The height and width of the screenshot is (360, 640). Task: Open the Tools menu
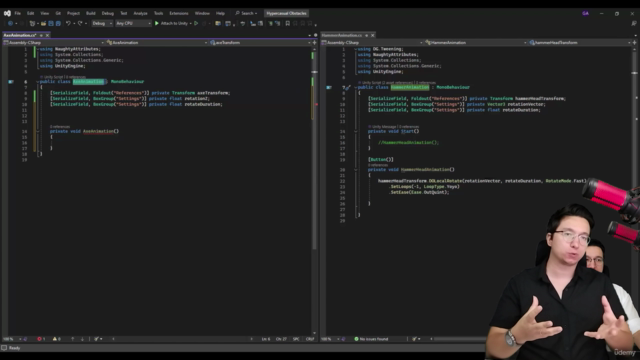tap(158, 13)
